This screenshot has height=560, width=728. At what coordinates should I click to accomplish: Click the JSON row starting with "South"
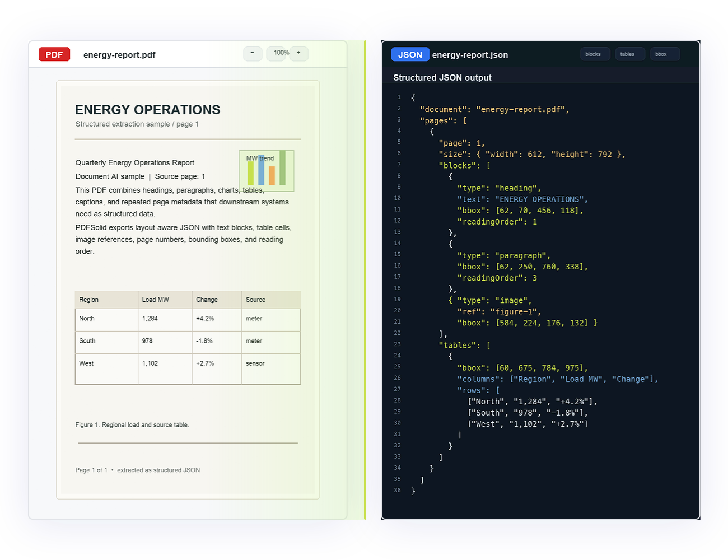pyautogui.click(x=528, y=413)
